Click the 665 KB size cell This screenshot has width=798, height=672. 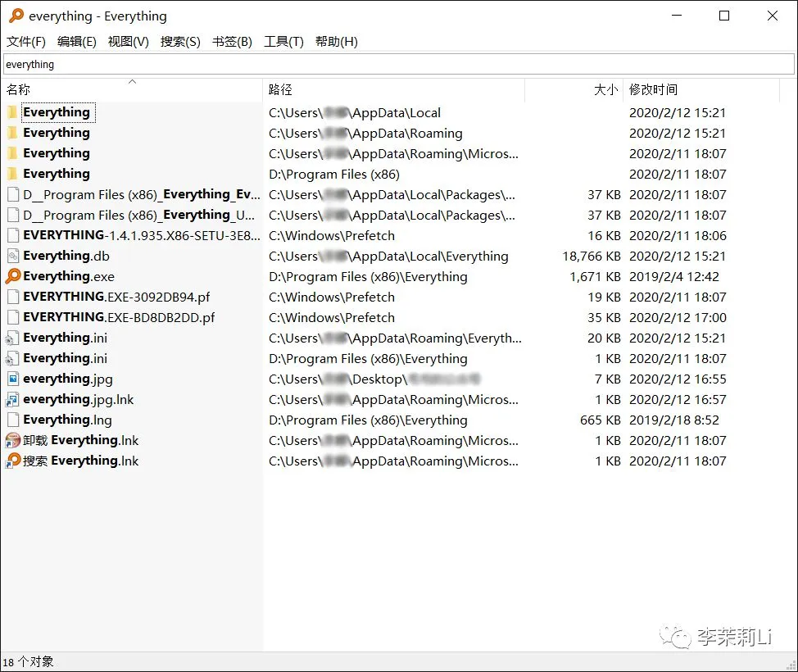pos(600,420)
